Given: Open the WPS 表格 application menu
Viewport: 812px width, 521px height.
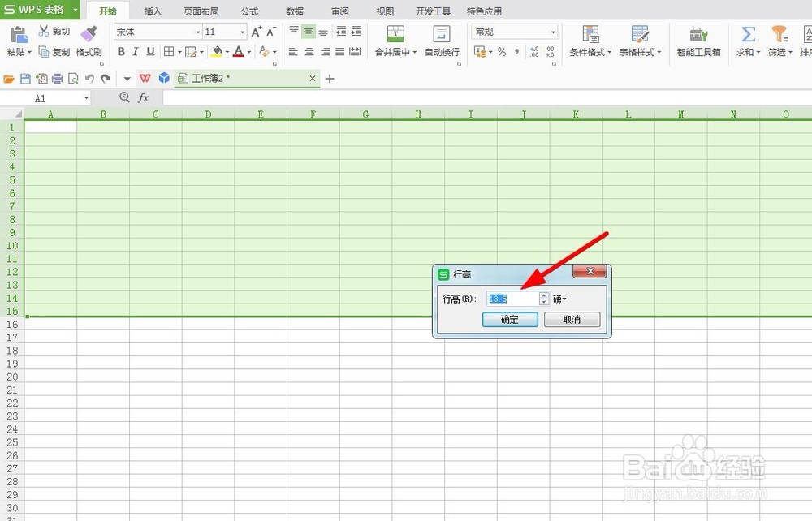Looking at the screenshot, I should coord(39,9).
